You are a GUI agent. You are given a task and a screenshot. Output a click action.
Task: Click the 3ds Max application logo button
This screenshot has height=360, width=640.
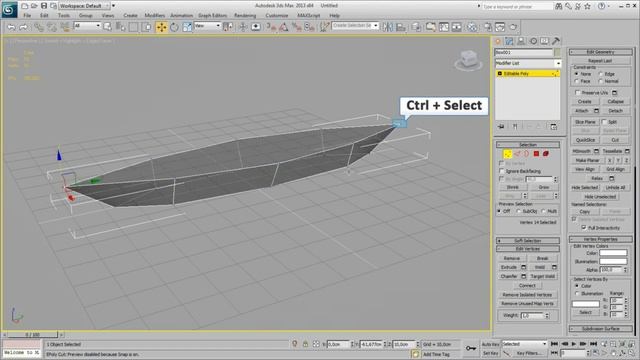coord(9,9)
